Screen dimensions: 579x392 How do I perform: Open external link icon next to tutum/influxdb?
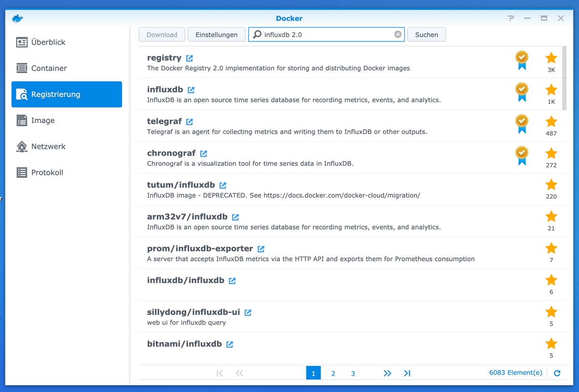[x=223, y=185]
